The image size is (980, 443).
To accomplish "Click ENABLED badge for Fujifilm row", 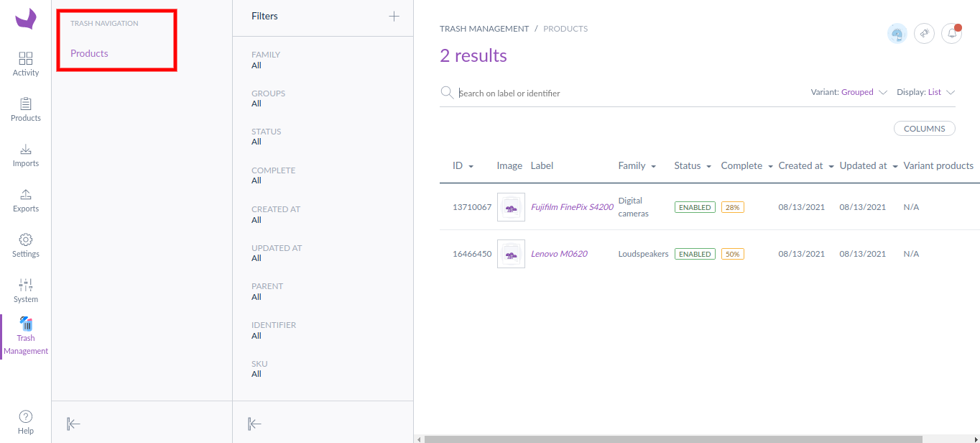I will coord(695,207).
